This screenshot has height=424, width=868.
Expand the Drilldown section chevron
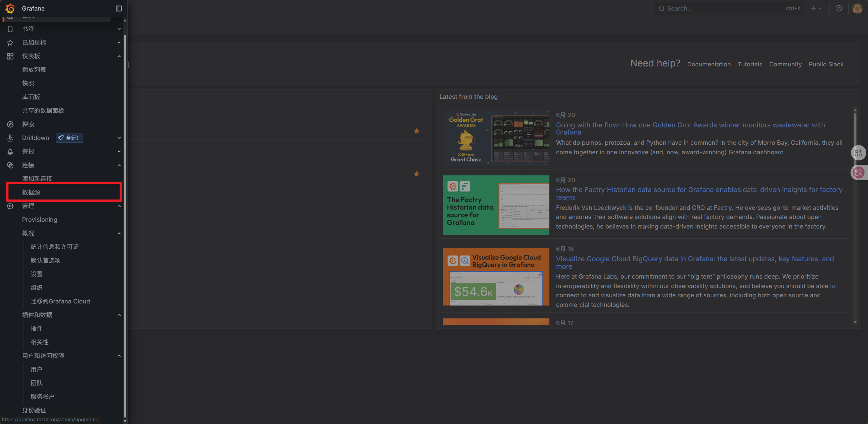click(119, 138)
